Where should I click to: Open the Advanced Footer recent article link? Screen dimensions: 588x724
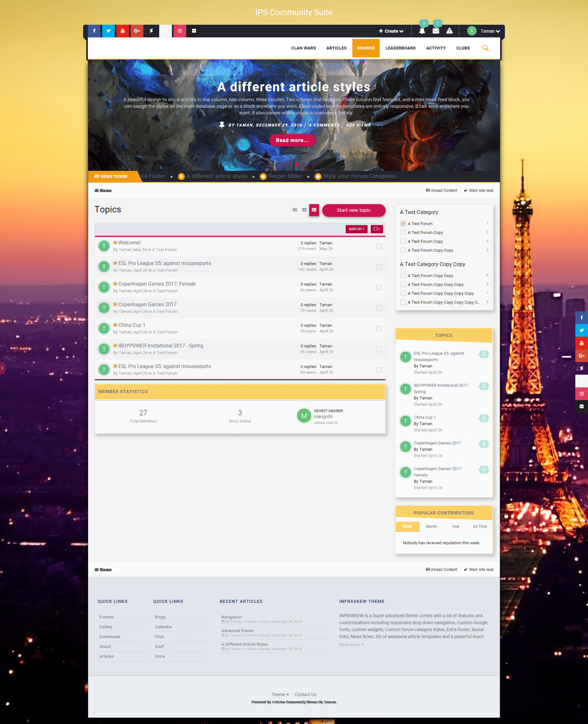(x=238, y=630)
